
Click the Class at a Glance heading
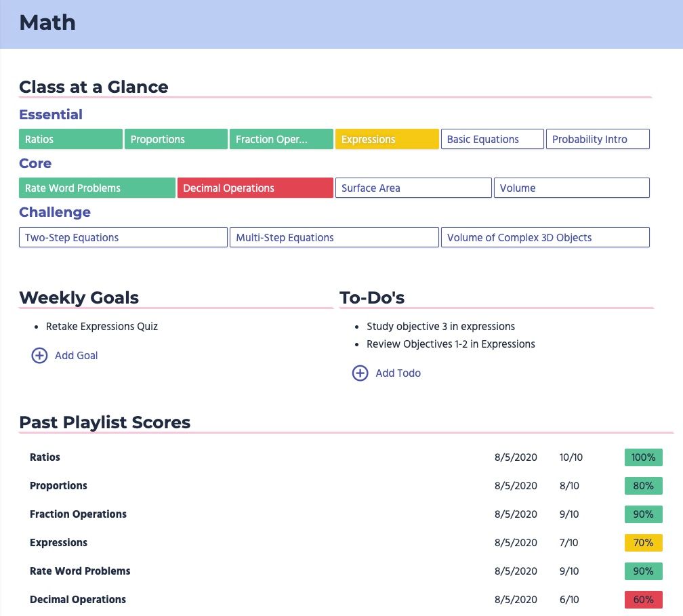click(x=94, y=87)
